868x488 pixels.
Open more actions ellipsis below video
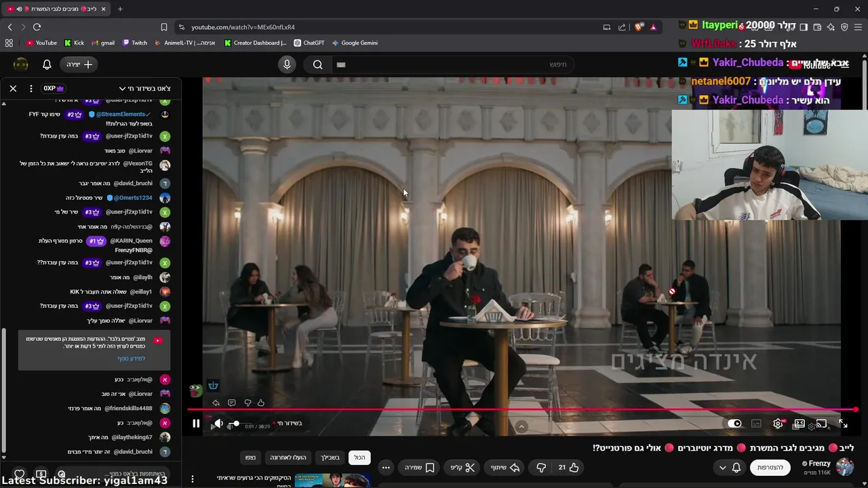386,467
